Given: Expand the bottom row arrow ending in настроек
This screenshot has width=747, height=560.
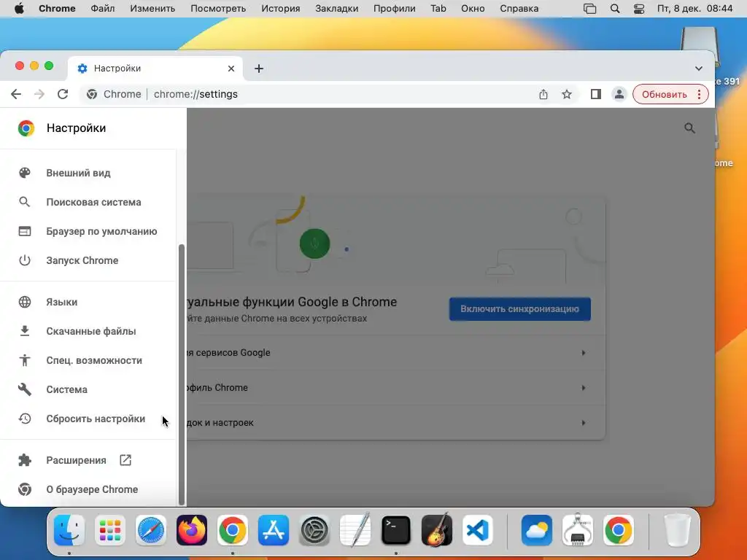Looking at the screenshot, I should [583, 423].
